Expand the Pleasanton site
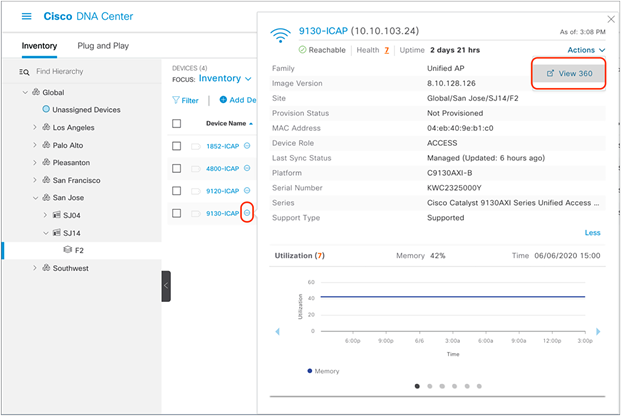Viewport: 621px width, 416px height. (x=35, y=162)
